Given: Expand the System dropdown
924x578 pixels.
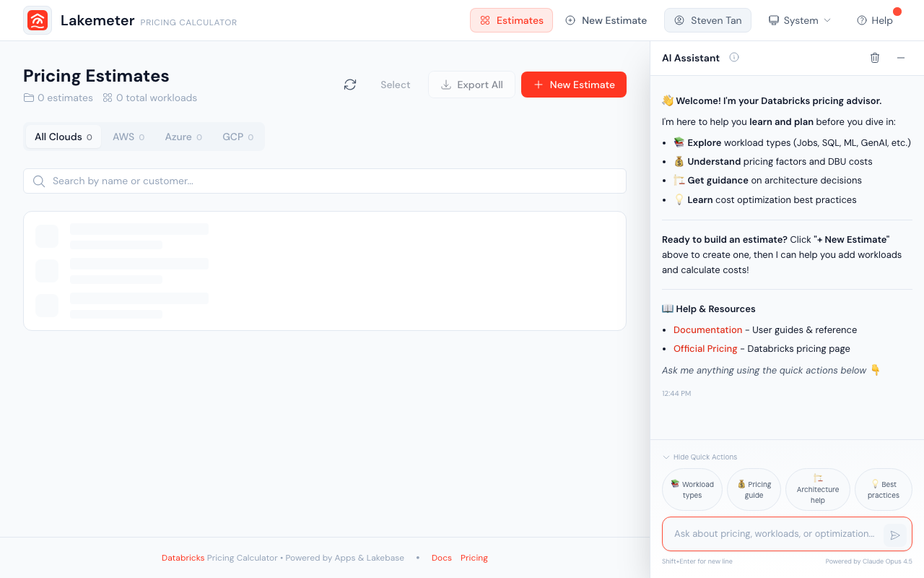Looking at the screenshot, I should point(799,20).
